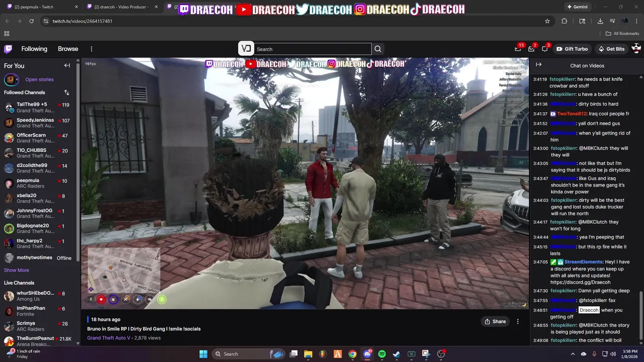Click the video player to pause
The height and width of the screenshot is (362, 644).
(x=305, y=183)
